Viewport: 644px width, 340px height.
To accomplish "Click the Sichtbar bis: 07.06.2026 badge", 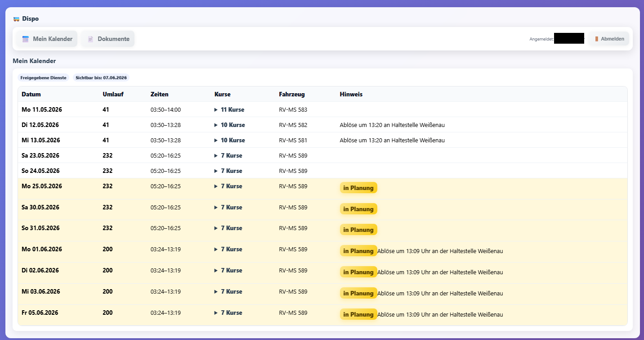I will click(101, 77).
